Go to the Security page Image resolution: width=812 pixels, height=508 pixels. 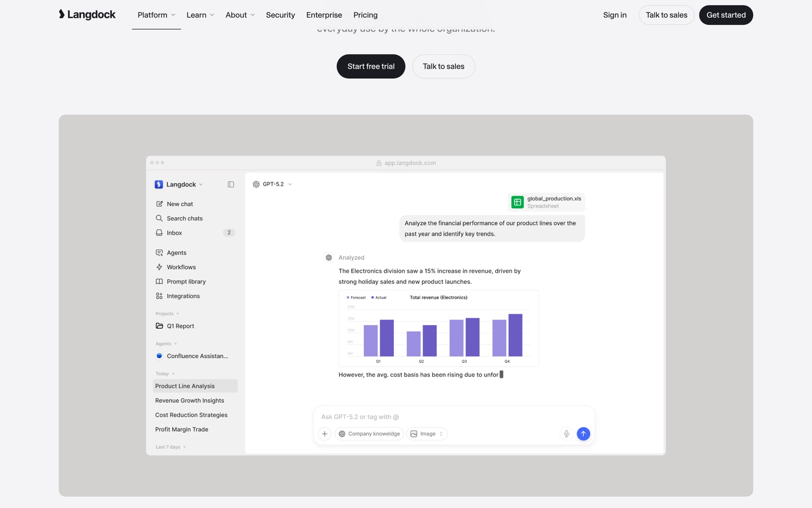(280, 15)
